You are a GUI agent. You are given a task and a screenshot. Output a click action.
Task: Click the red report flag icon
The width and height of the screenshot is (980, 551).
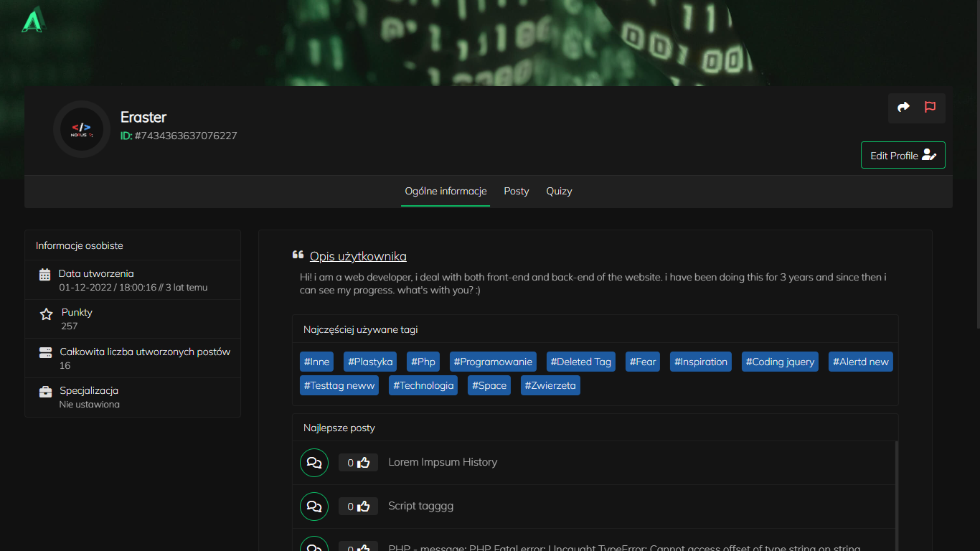click(930, 108)
